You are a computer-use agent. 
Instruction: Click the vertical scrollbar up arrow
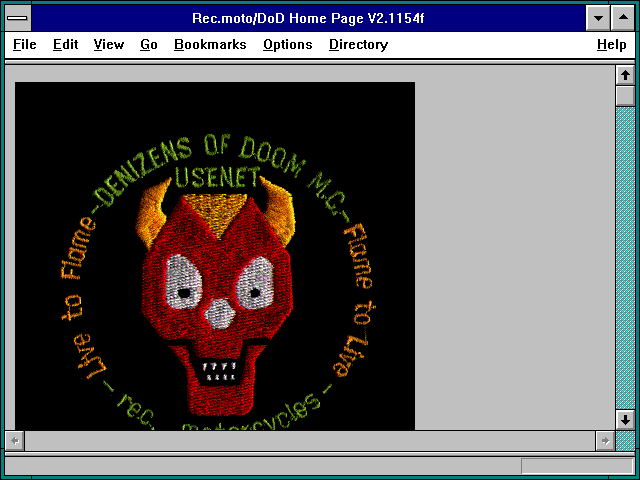(x=625, y=75)
